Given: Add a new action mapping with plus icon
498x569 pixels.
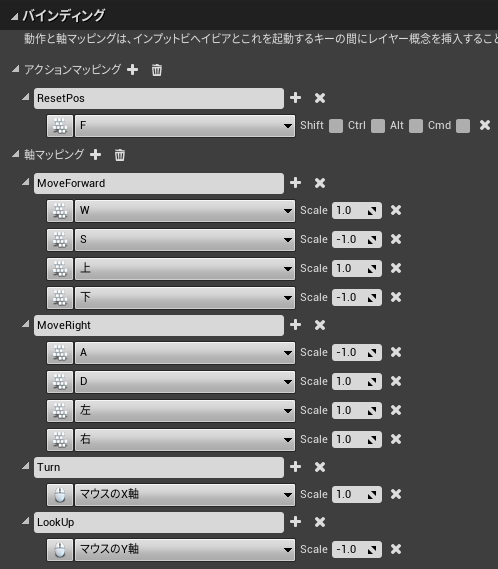Looking at the screenshot, I should coord(132,69).
